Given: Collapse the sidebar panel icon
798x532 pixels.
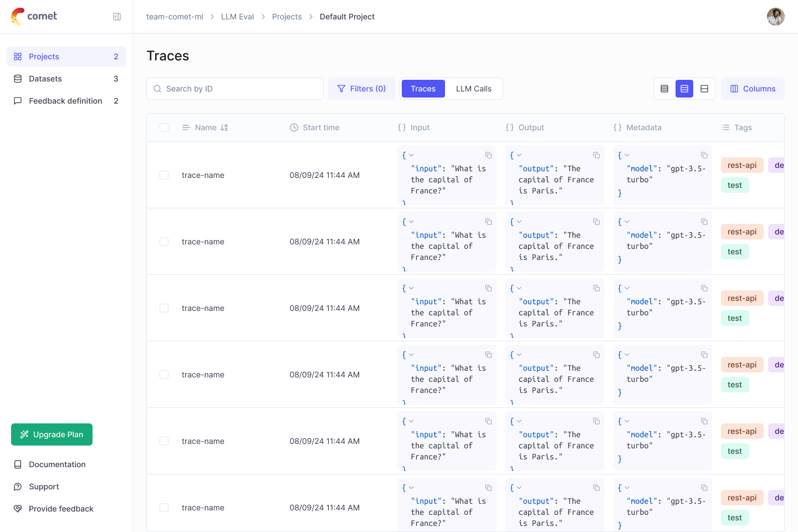Looking at the screenshot, I should click(117, 17).
